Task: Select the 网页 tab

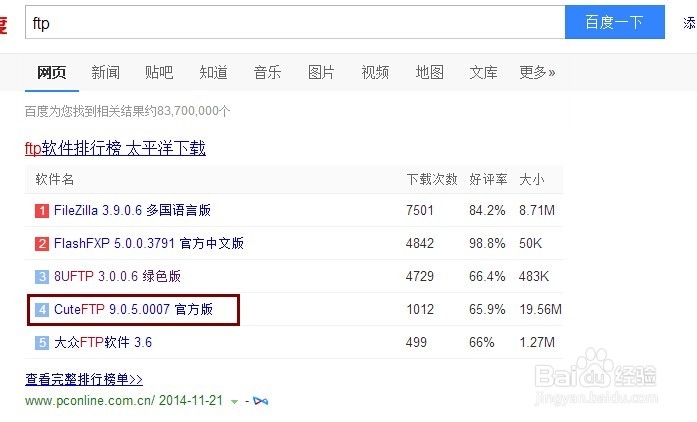Action: coord(52,72)
